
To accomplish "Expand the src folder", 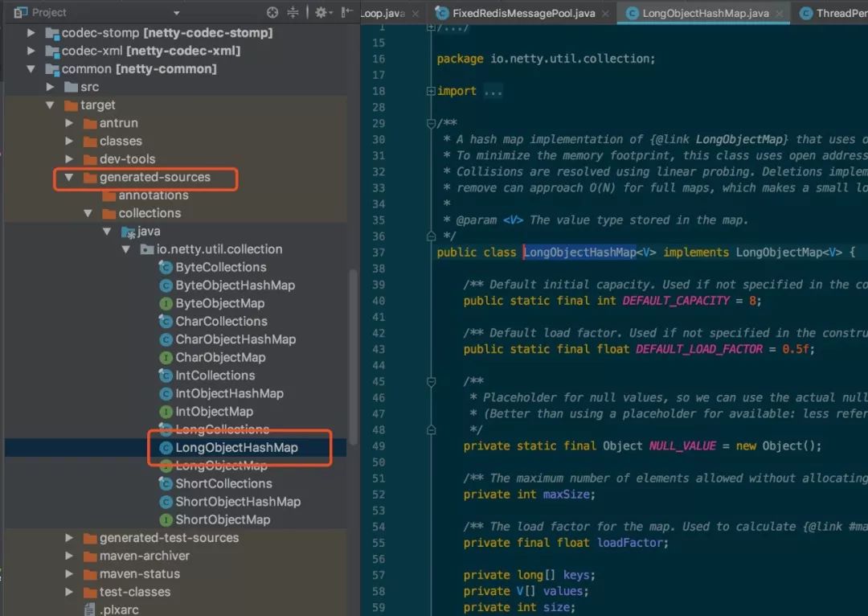I will point(50,87).
